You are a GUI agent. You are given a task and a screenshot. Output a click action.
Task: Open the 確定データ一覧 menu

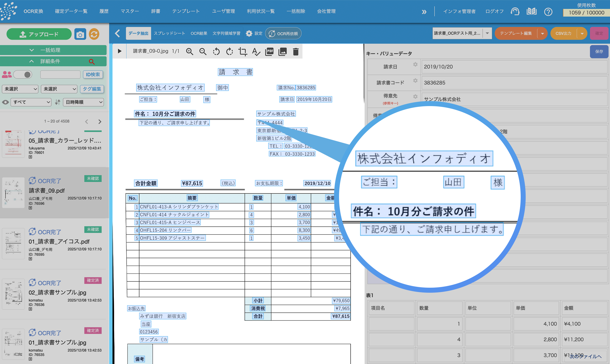(71, 11)
